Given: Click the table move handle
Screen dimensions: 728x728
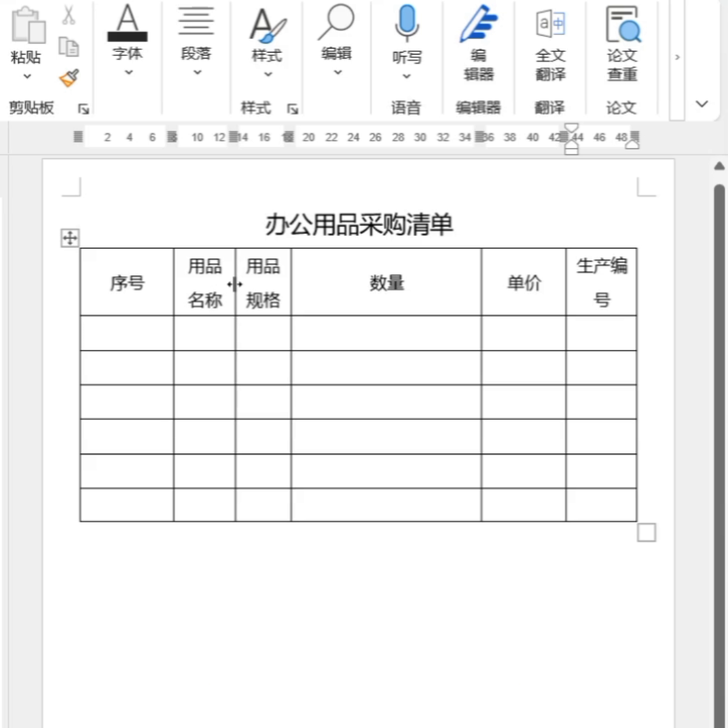Looking at the screenshot, I should coord(69,238).
